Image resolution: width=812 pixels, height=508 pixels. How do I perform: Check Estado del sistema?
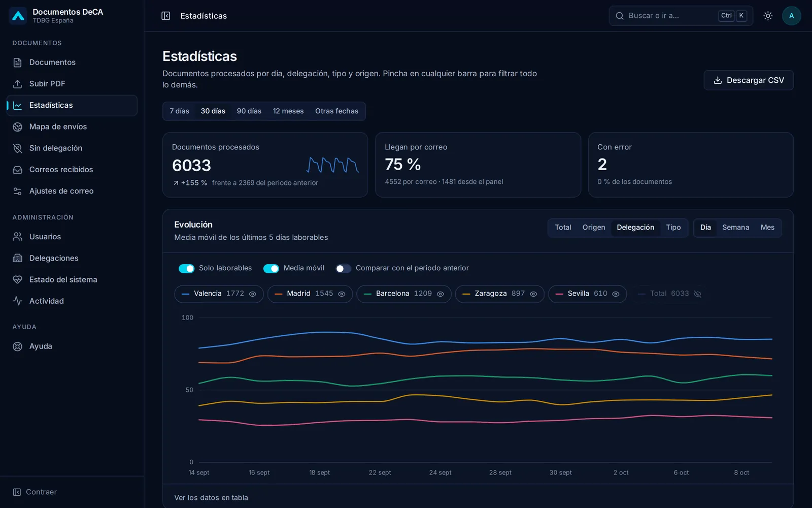72,279
